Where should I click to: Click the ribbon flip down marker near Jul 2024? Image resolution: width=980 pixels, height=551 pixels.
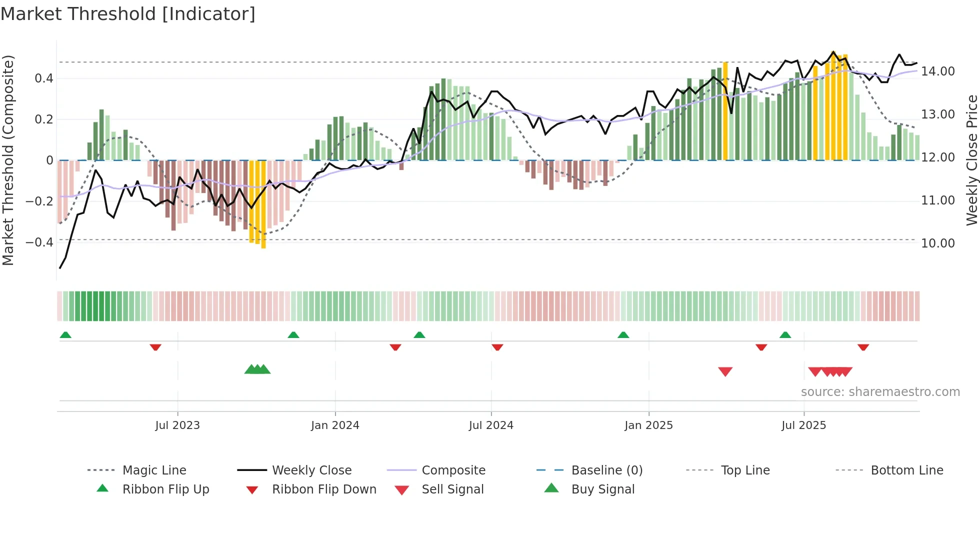tap(497, 347)
